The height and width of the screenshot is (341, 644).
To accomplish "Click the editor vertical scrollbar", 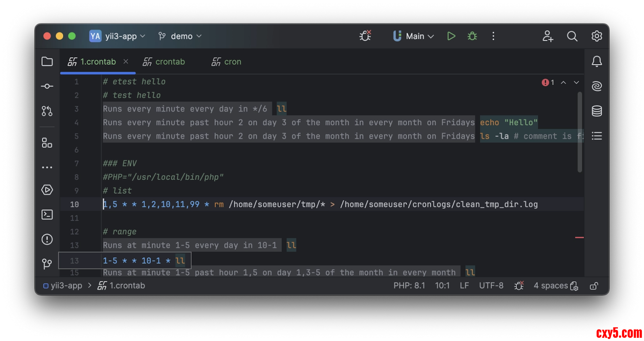I will 580,132.
